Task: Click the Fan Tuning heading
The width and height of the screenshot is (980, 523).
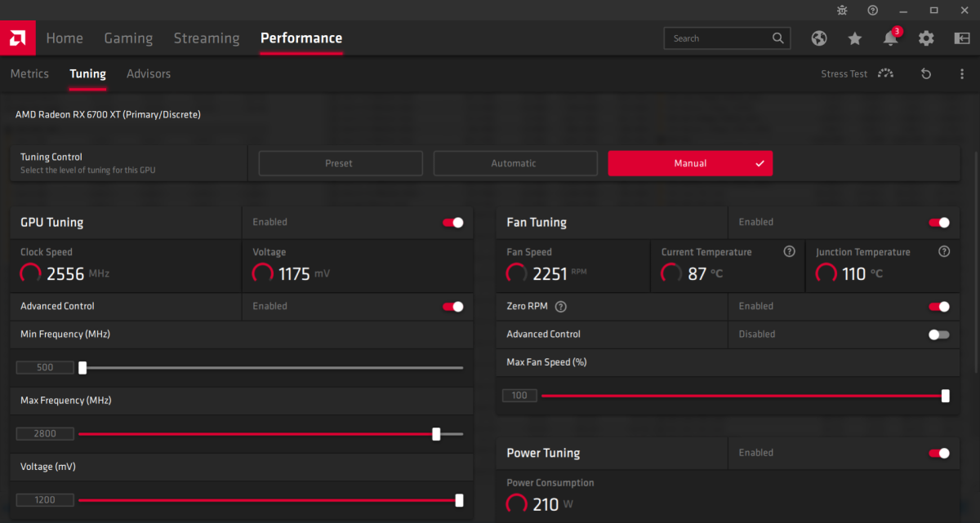Action: click(x=537, y=222)
